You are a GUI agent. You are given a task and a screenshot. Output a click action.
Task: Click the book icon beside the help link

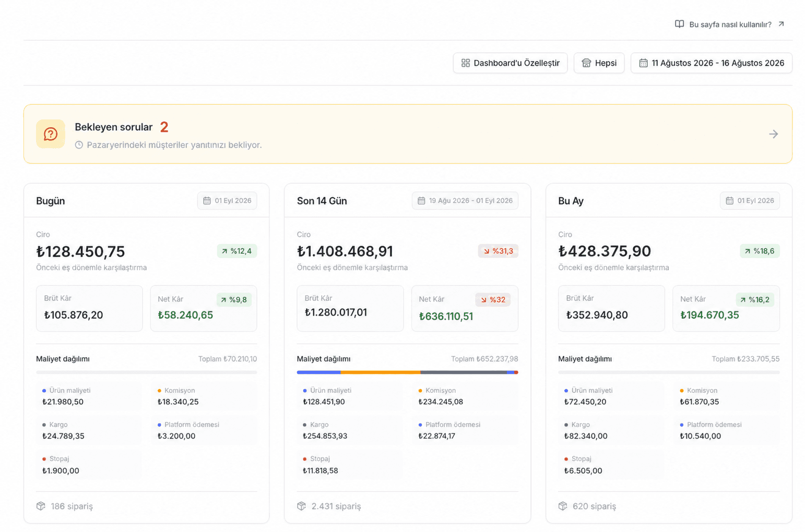click(x=679, y=24)
